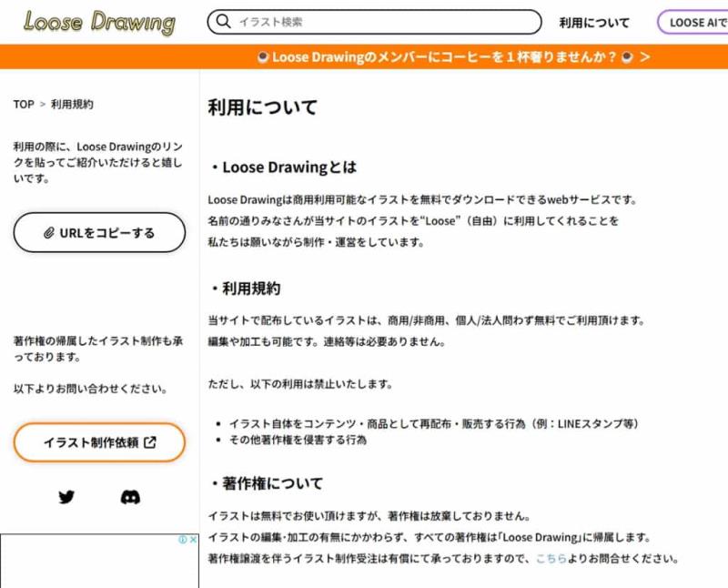Click the bullet その他著作権を侵害する行為
Viewport: 728px width, 588px height.
tap(298, 440)
